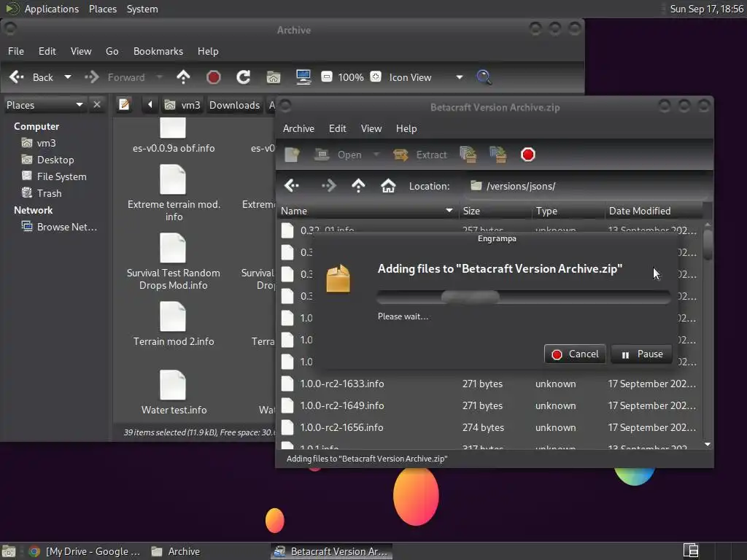Viewport: 747px width, 560px height.
Task: Open Help menu in Engrampa
Action: coord(406,128)
